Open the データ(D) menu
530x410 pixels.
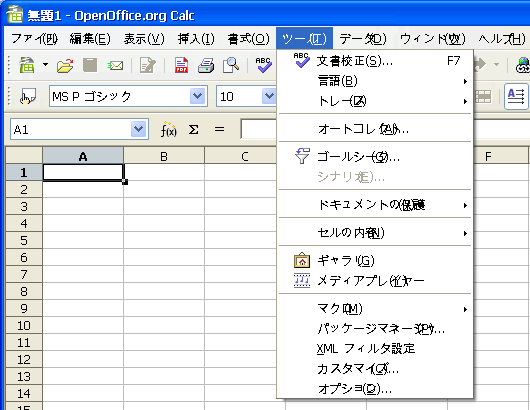pos(363,39)
